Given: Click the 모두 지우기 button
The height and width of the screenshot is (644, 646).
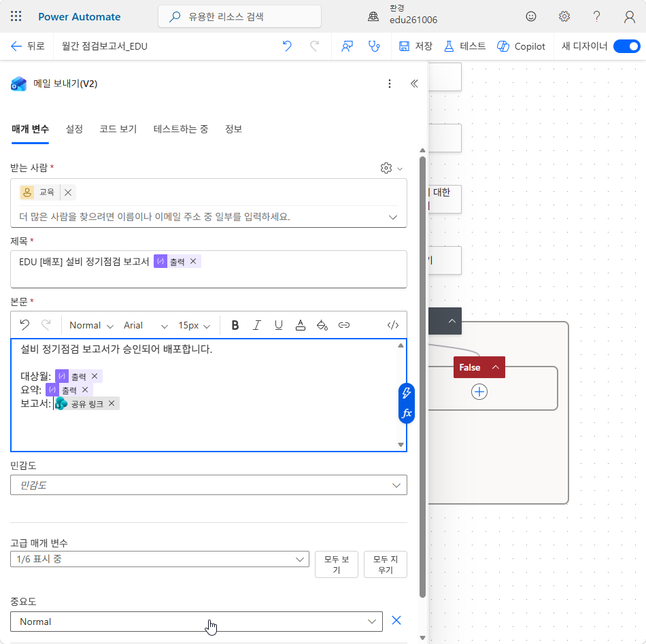Looking at the screenshot, I should click(385, 564).
